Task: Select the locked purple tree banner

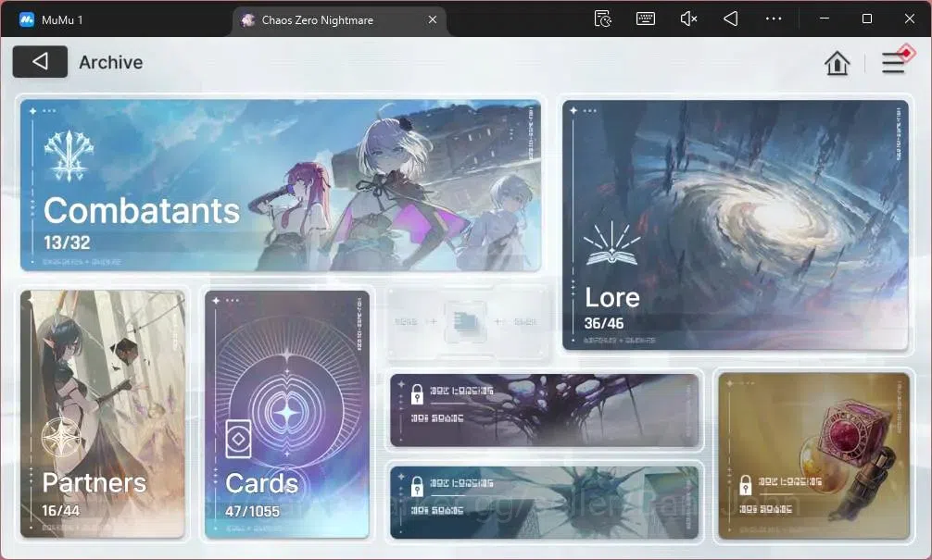Action: click(545, 410)
